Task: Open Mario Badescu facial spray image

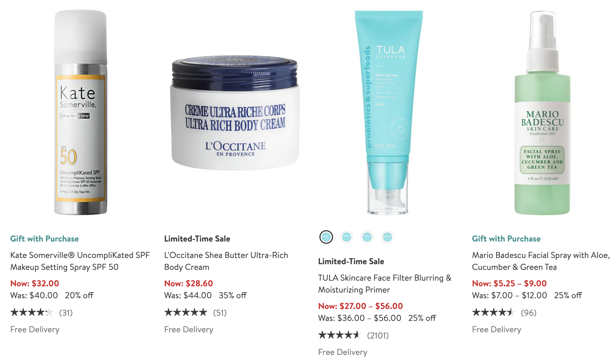Action: click(542, 113)
